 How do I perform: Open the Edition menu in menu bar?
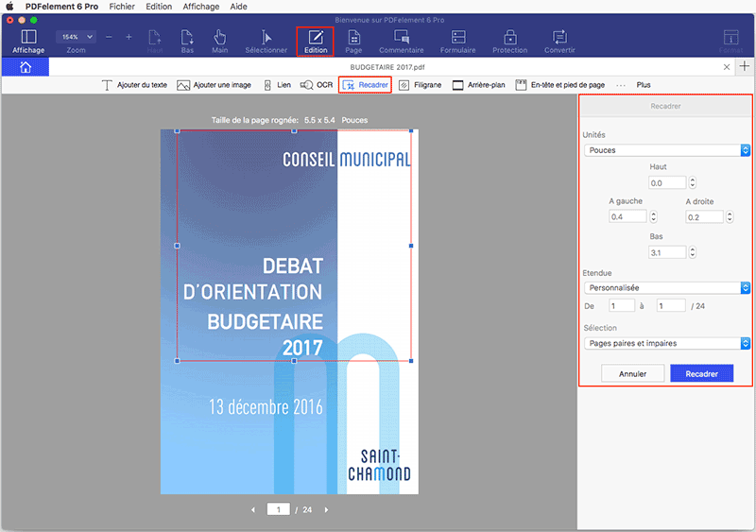159,7
